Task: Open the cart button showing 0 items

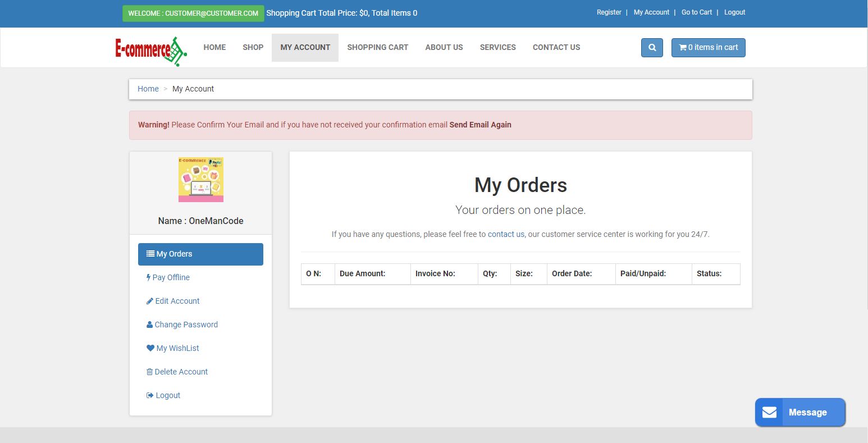Action: [x=708, y=48]
